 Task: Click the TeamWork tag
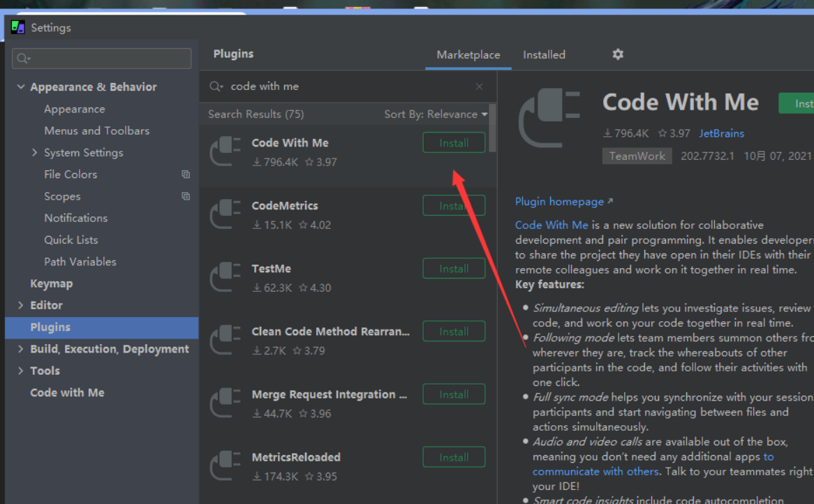[637, 156]
